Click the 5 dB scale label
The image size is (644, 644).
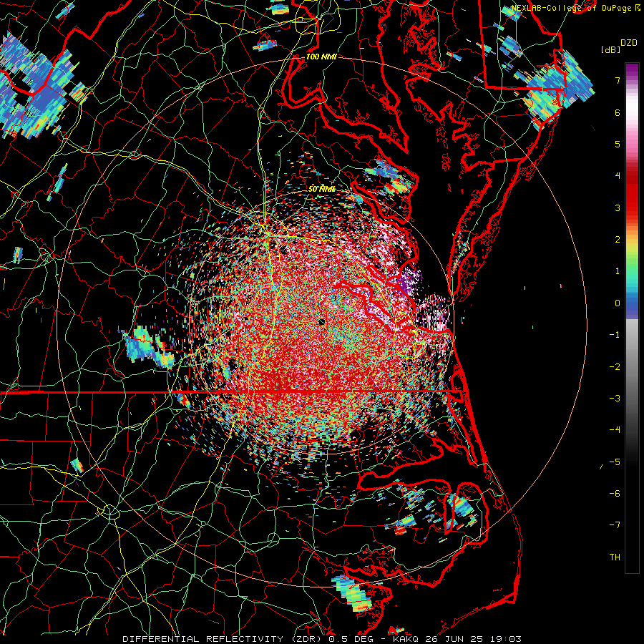tap(618, 144)
